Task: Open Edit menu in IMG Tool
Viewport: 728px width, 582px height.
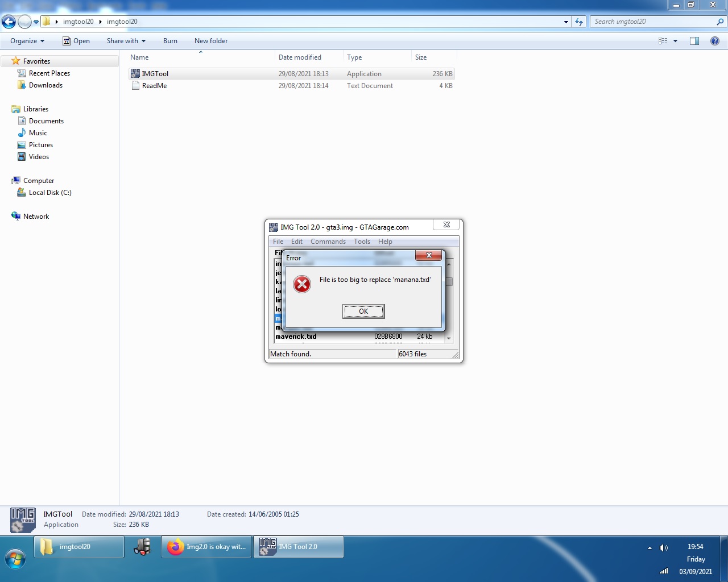Action: point(297,242)
